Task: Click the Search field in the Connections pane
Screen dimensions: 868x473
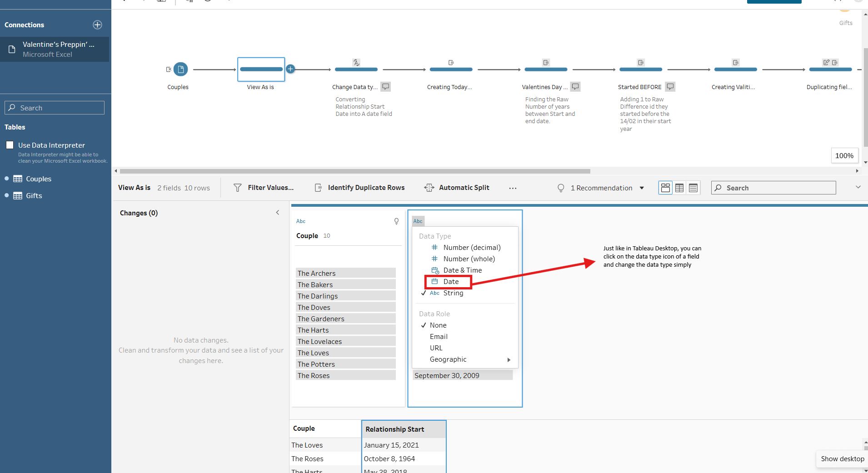Action: (55, 108)
